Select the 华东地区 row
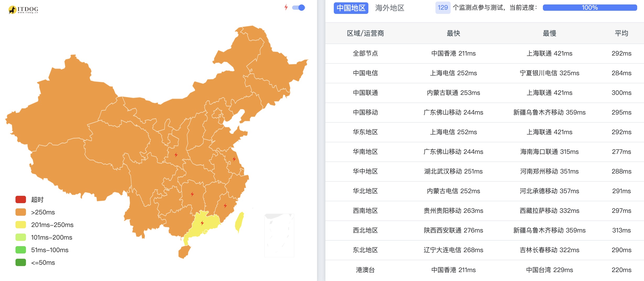This screenshot has width=644, height=281. tap(485, 132)
